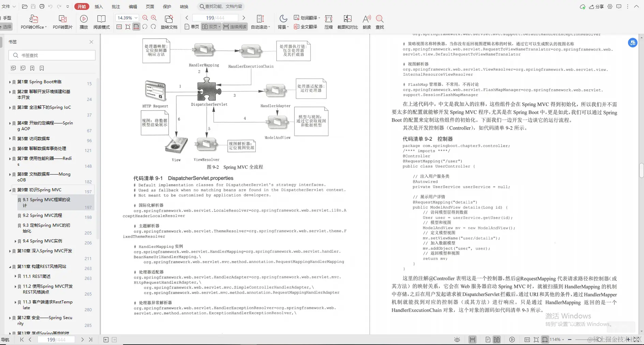This screenshot has height=345, width=644.
Task: Enable 连续阅读 continuous reading mode
Action: tap(235, 27)
